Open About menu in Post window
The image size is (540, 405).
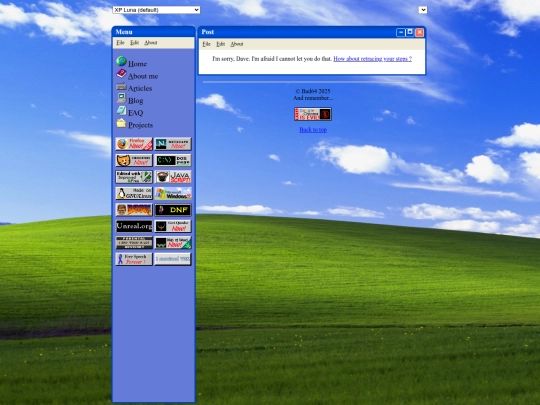237,44
